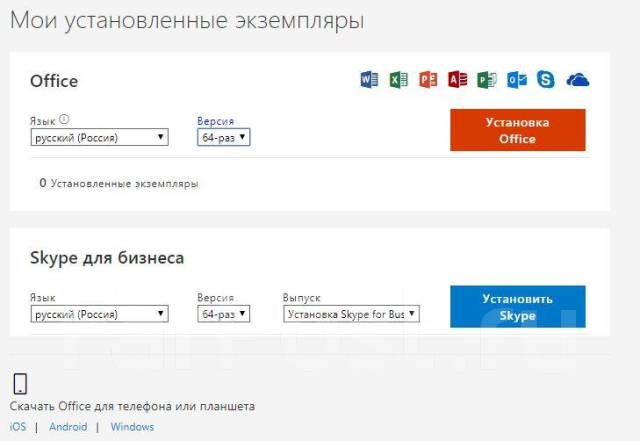Click the Мои установленные экземпляры heading

point(187,20)
